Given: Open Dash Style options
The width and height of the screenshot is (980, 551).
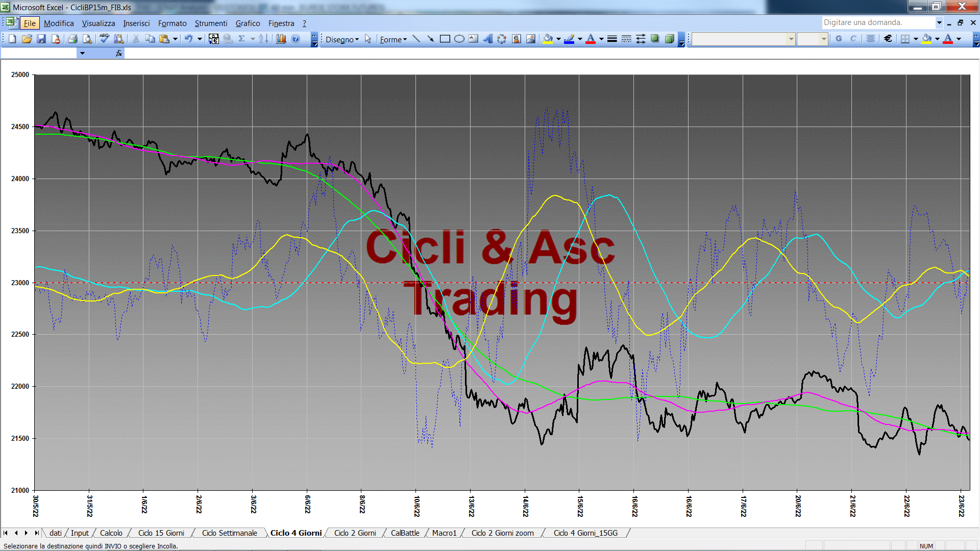Looking at the screenshot, I should pos(626,39).
